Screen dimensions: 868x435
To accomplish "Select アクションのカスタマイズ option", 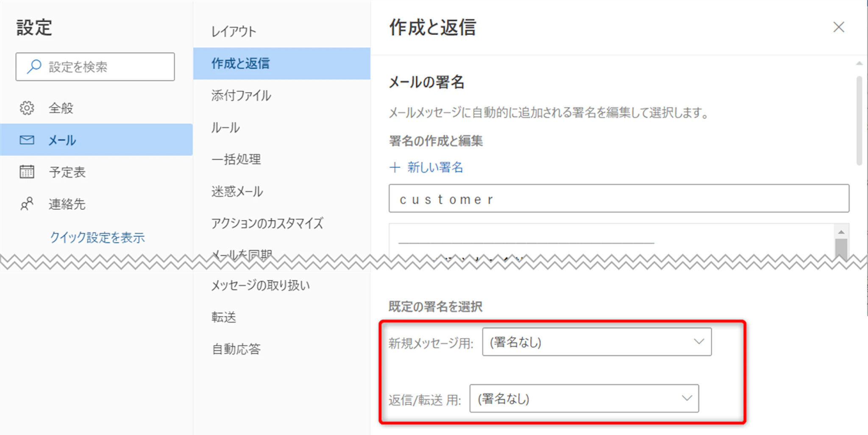I will coord(267,223).
